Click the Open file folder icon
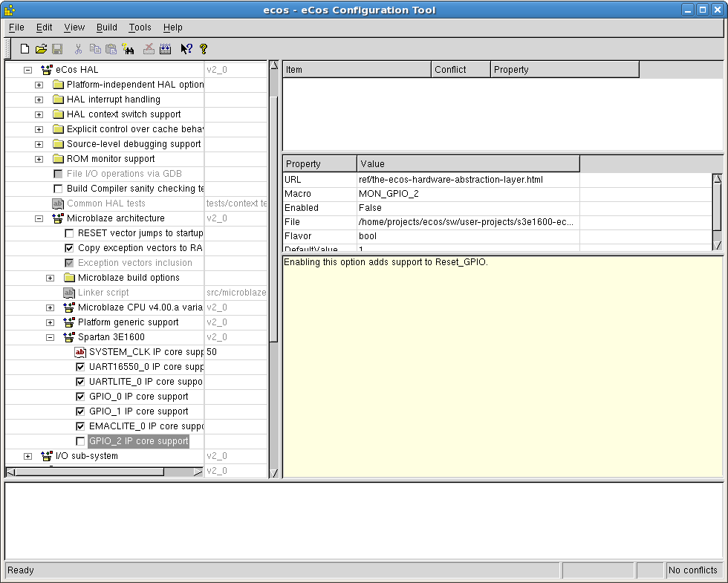 [x=41, y=49]
